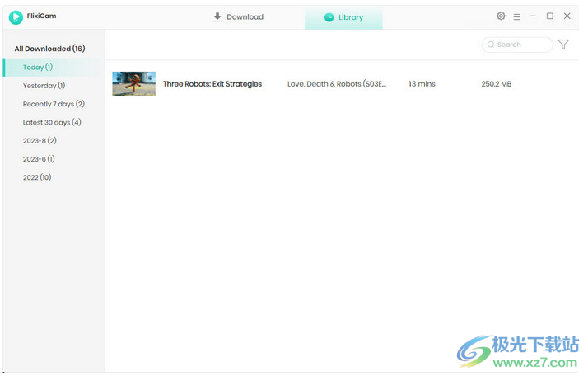Viewport: 588px width, 376px height.
Task: Open the 2023-8 (2) group
Action: point(40,141)
